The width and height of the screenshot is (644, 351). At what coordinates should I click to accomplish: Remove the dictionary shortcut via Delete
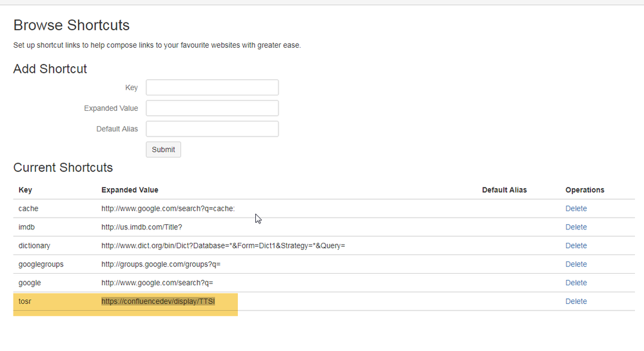(576, 246)
